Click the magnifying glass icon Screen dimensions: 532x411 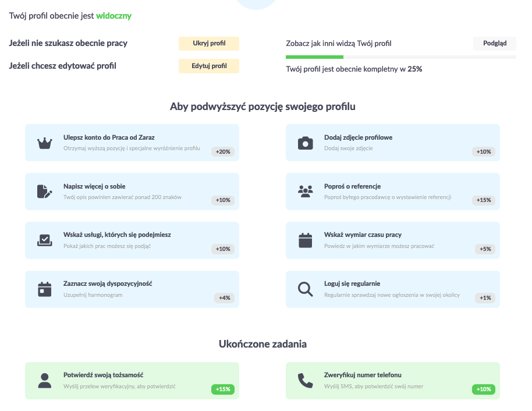click(x=306, y=289)
